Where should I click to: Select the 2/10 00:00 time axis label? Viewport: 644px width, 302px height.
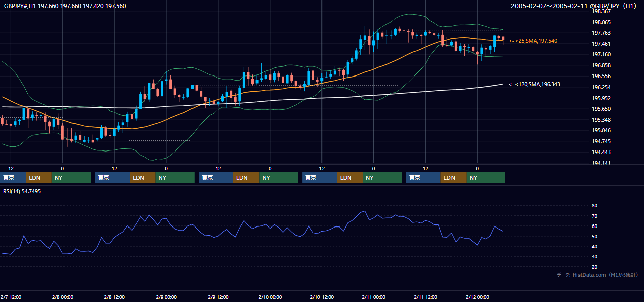270,297
